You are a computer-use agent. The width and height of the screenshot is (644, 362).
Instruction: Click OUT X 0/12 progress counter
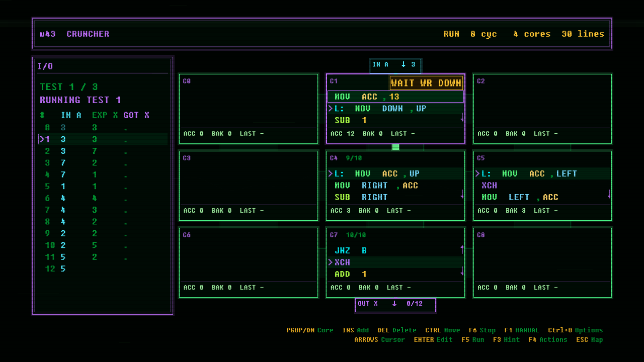click(415, 304)
